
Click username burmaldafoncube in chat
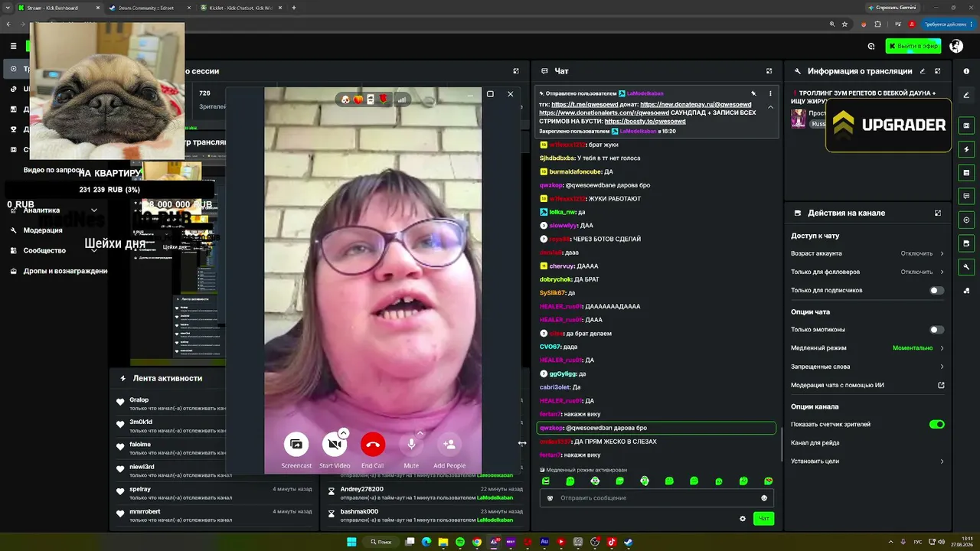click(x=575, y=171)
